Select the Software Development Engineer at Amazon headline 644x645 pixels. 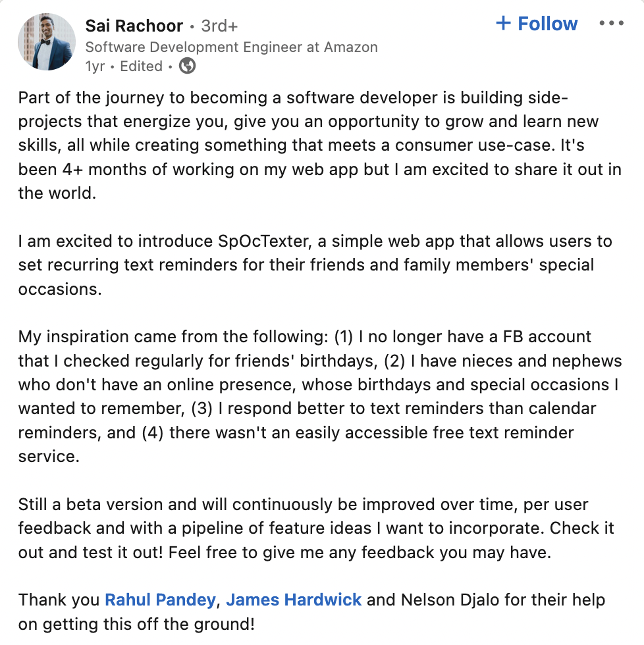[x=231, y=47]
